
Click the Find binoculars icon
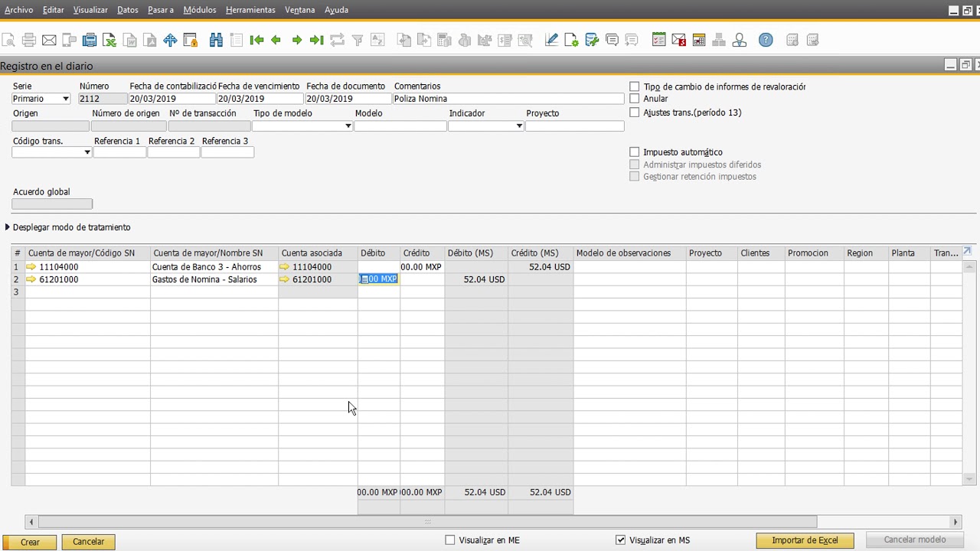coord(216,40)
